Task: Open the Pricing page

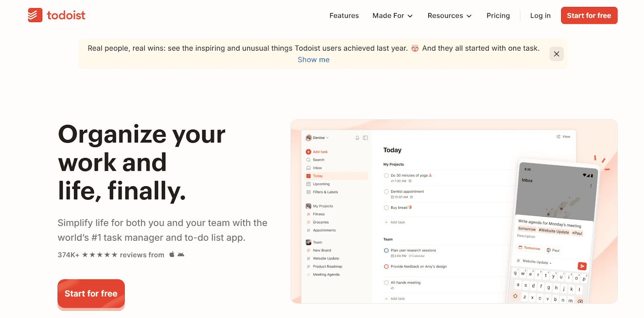Action: point(498,16)
